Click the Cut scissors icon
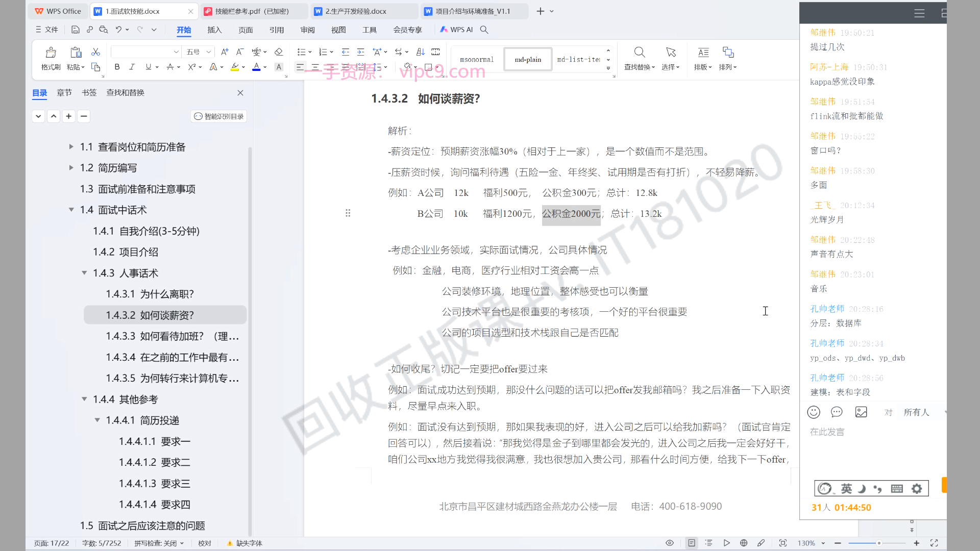Image resolution: width=980 pixels, height=551 pixels. 95,52
